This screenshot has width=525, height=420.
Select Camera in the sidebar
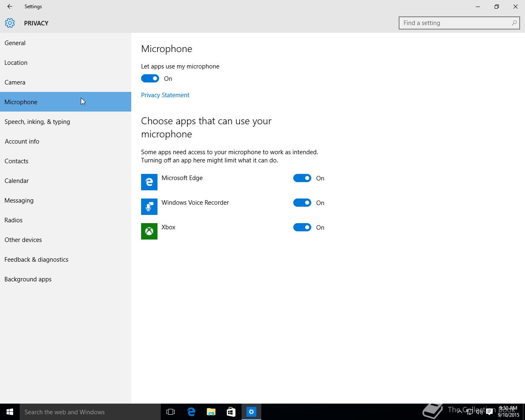66,82
